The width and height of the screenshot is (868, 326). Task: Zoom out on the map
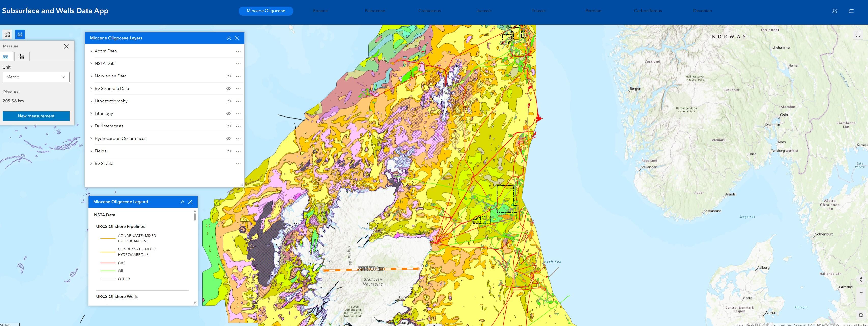861,302
